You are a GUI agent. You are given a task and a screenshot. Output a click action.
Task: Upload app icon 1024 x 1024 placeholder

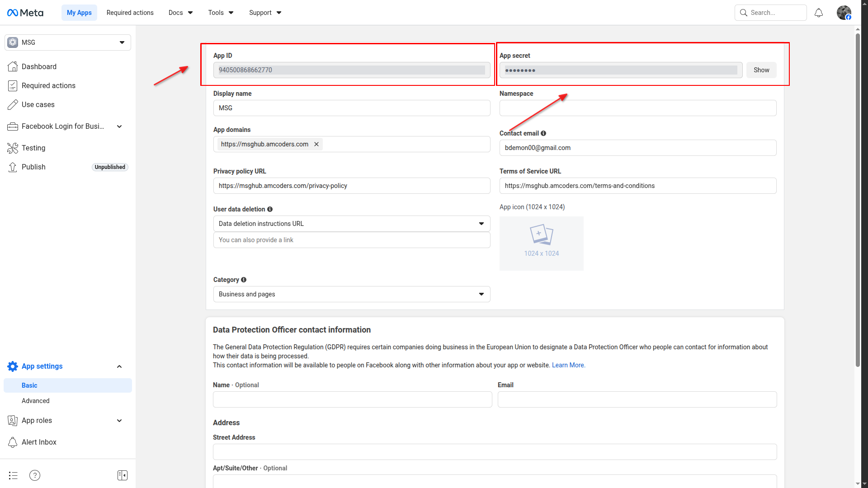(541, 243)
